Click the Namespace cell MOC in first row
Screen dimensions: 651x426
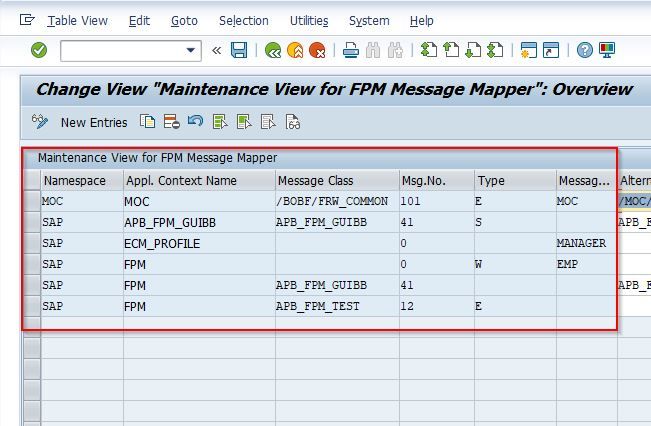point(82,201)
